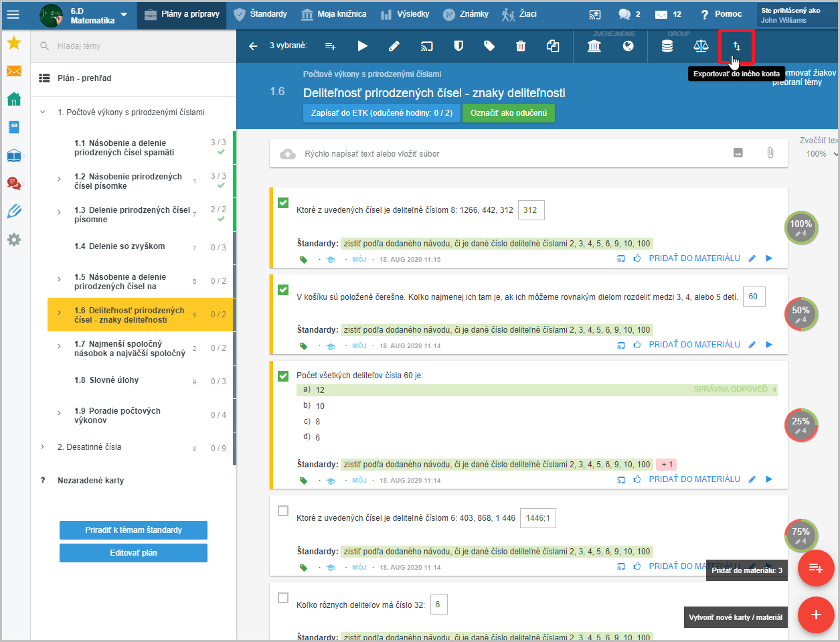Screen dimensions: 840x642
Task: Open the 'Moja knižnica' menu
Action: tap(333, 14)
